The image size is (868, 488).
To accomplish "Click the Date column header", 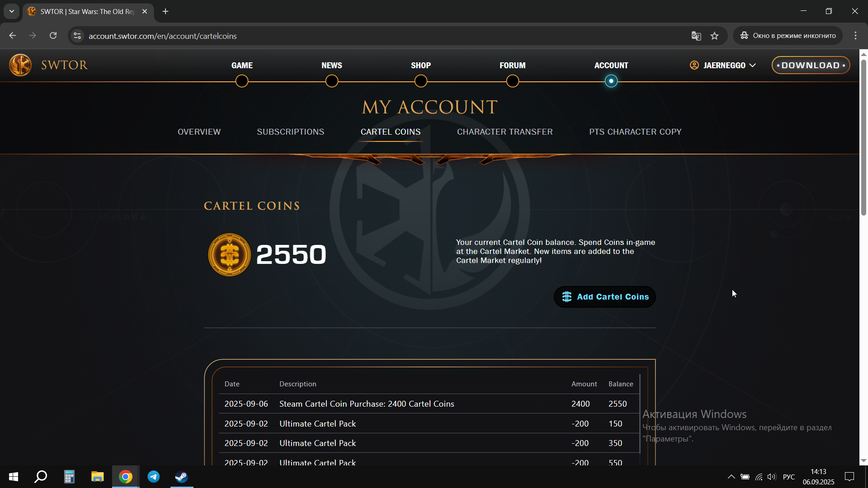I will (232, 384).
